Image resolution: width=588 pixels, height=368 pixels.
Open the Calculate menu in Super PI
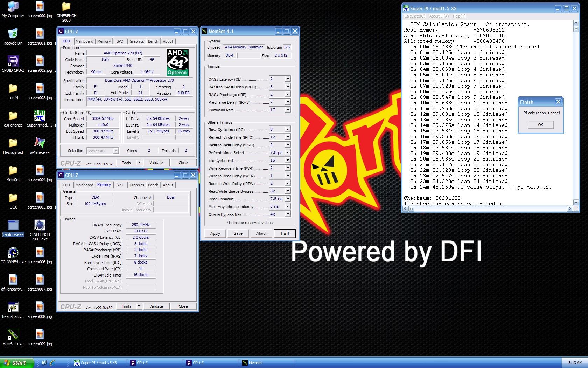(x=414, y=16)
